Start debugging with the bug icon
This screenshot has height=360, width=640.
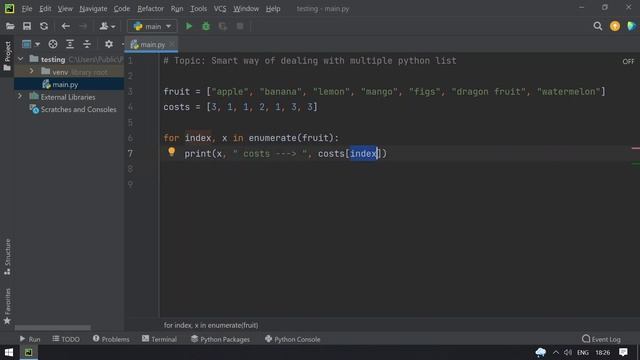[206, 27]
